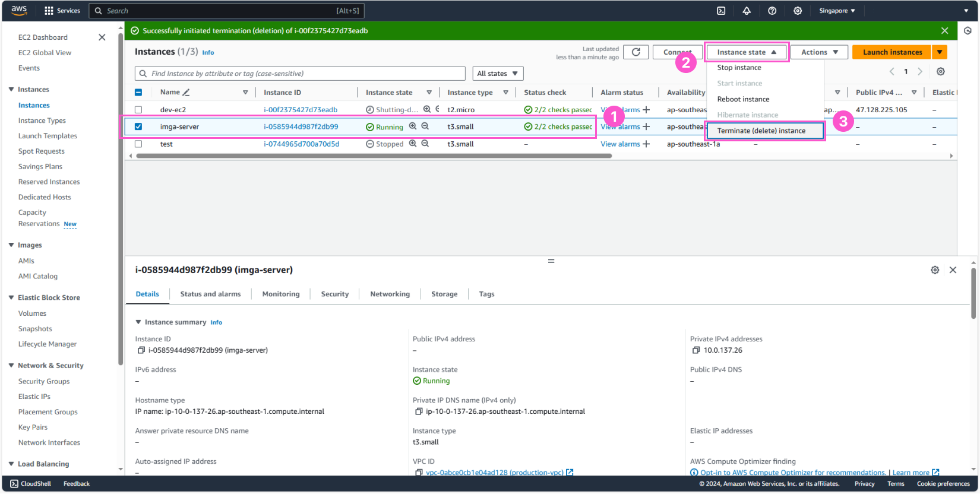
Task: Sort by Instance type column arrow
Action: 505,93
